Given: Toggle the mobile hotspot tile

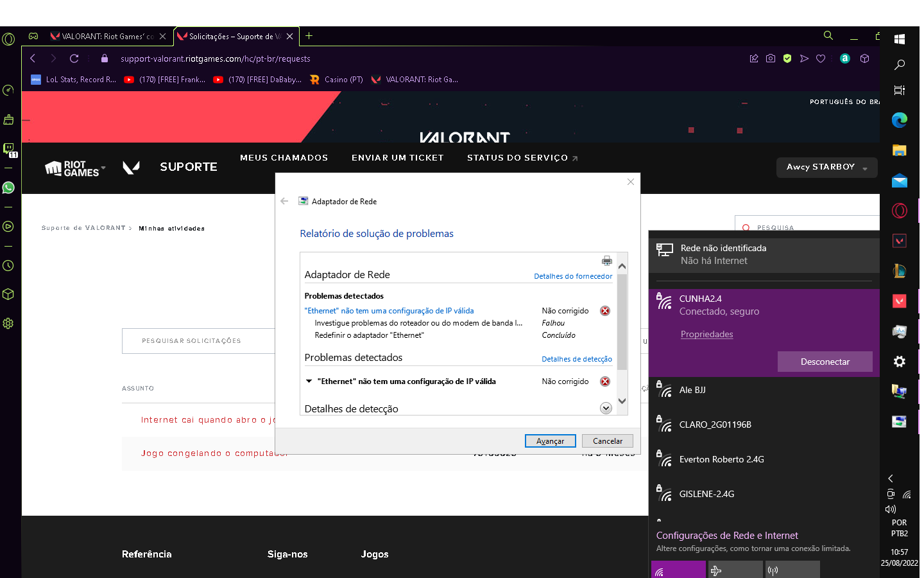Looking at the screenshot, I should coord(792,570).
